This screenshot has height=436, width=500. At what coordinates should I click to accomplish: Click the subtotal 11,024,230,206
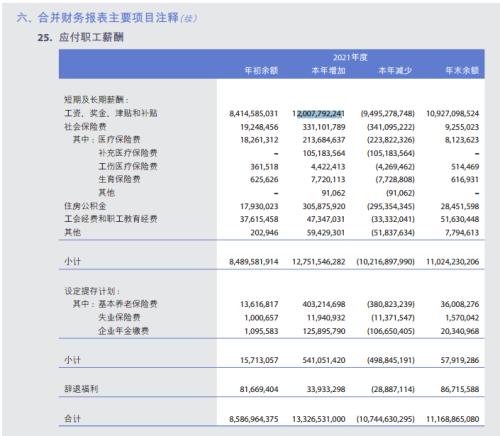point(453,262)
